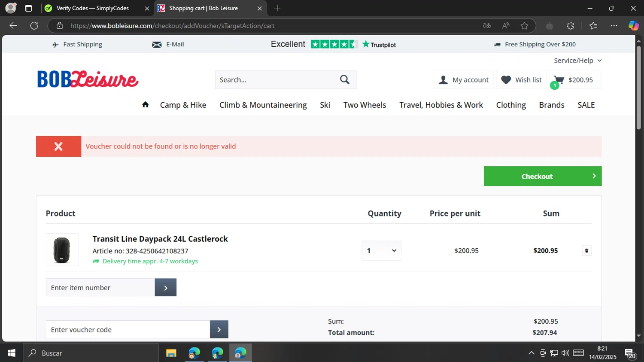
Task: Open the Two Wheels menu
Action: 365,105
